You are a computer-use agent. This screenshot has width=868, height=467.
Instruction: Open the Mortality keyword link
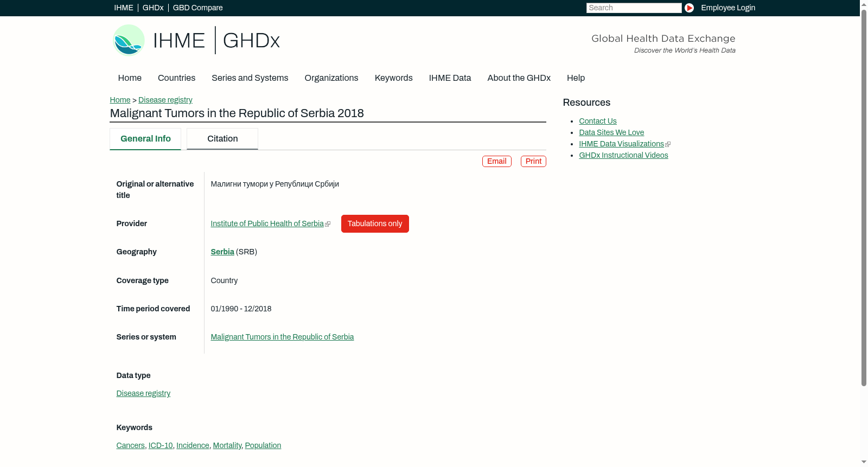pyautogui.click(x=227, y=445)
